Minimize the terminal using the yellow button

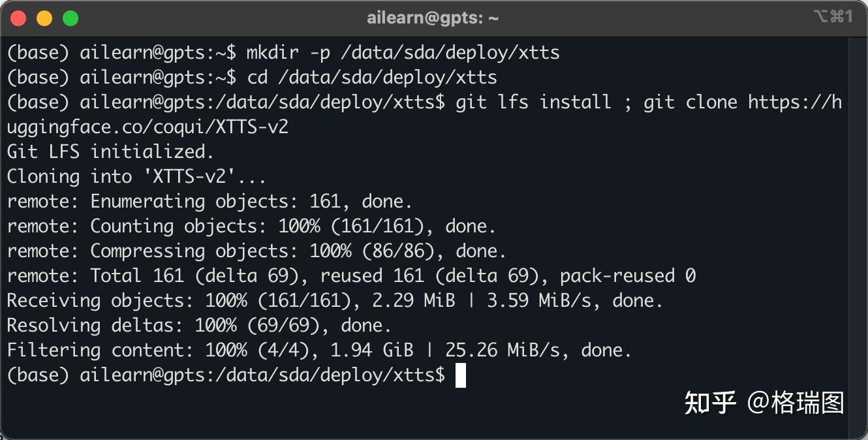click(x=44, y=18)
